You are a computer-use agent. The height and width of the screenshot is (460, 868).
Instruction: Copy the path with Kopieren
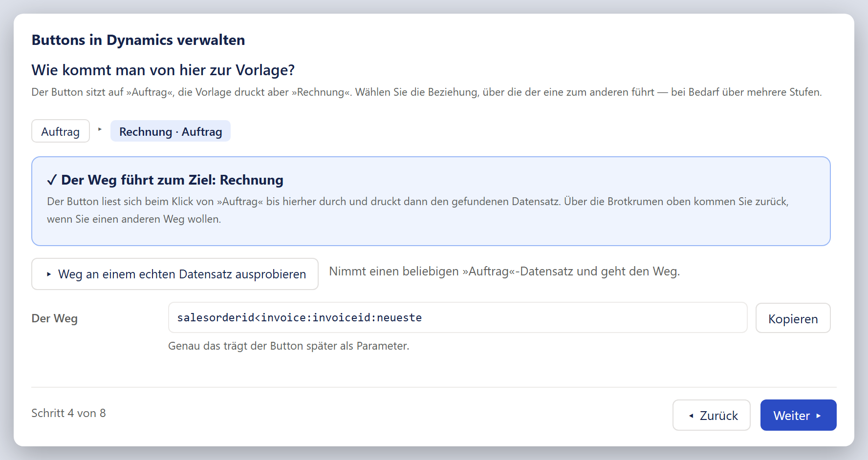[x=793, y=318]
